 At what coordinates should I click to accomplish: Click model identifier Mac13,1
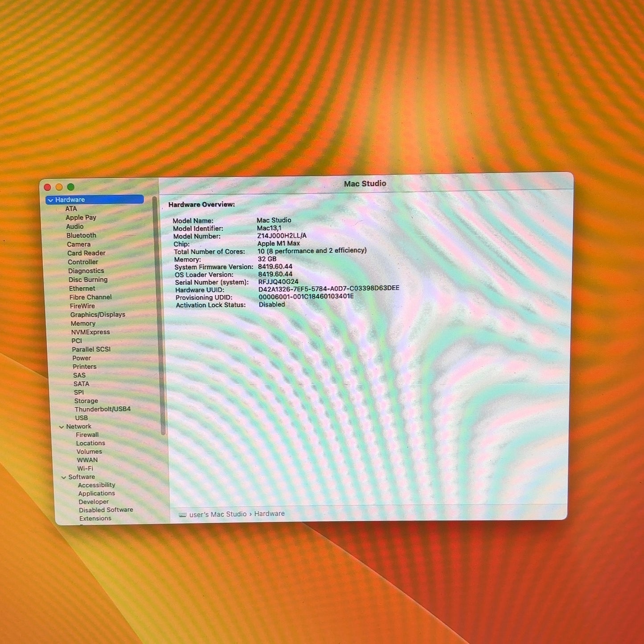click(269, 228)
